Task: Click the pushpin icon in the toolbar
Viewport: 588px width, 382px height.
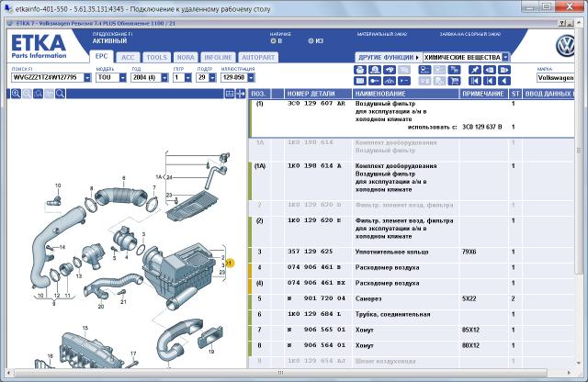Action: 475,70
